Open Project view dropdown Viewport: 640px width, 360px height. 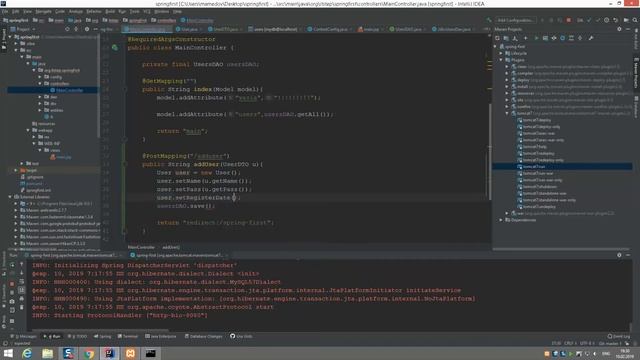tap(23, 29)
